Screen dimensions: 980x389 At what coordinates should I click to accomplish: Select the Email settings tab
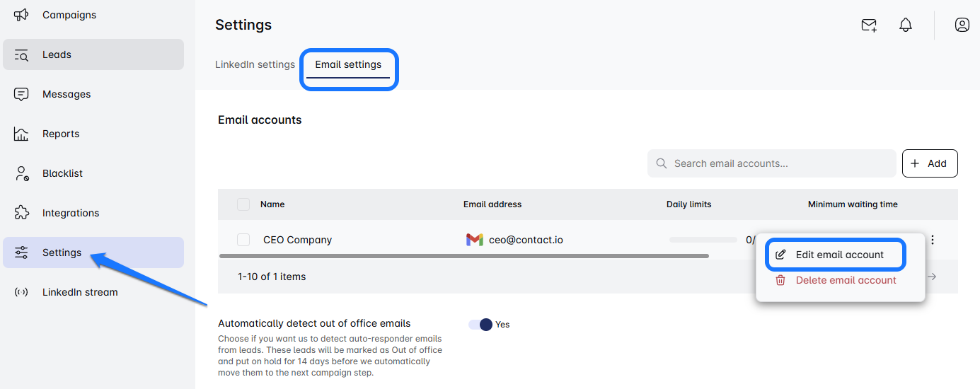tap(348, 64)
